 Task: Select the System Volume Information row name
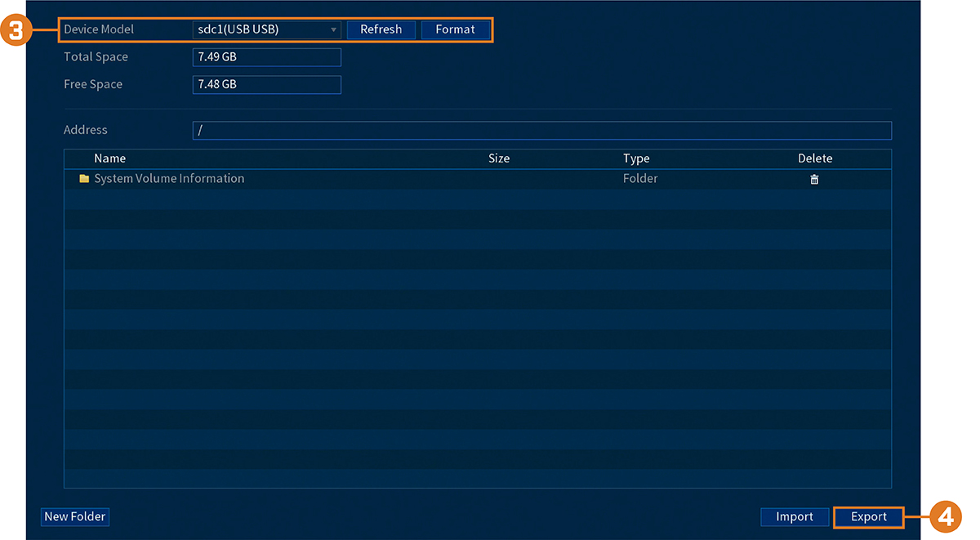coord(169,179)
